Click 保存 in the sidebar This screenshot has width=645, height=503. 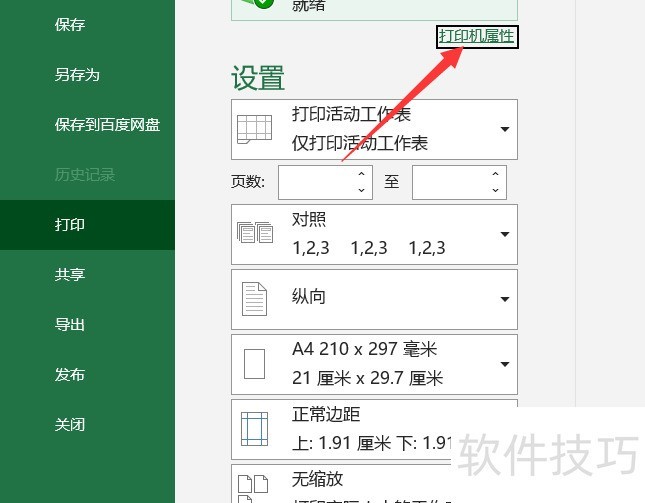70,25
